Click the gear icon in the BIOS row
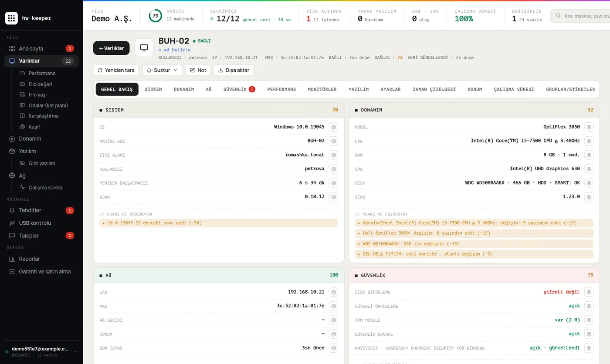 589,197
